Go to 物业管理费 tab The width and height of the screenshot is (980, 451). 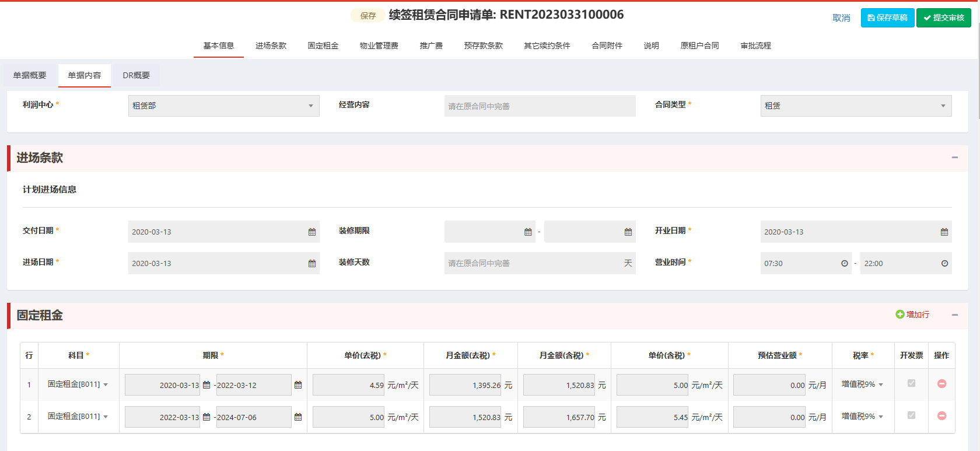[x=379, y=46]
